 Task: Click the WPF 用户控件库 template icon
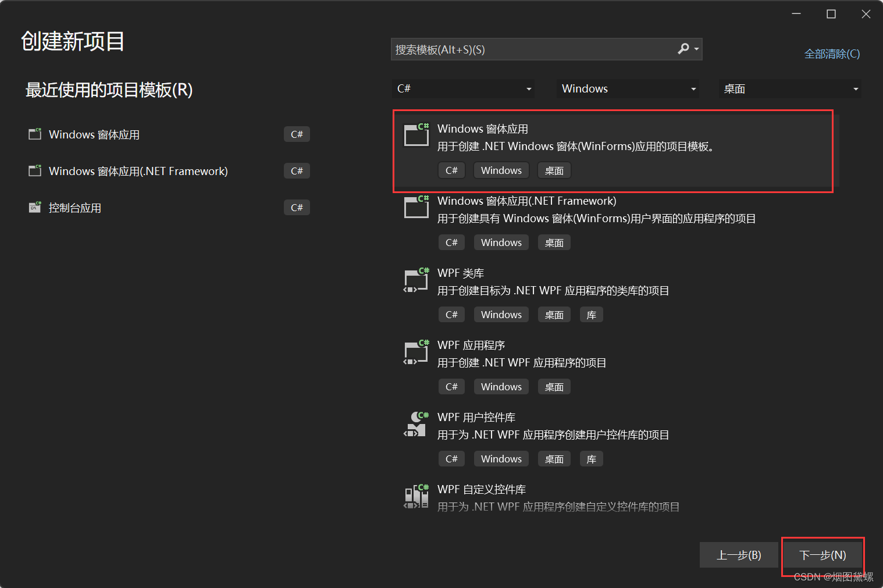point(416,424)
